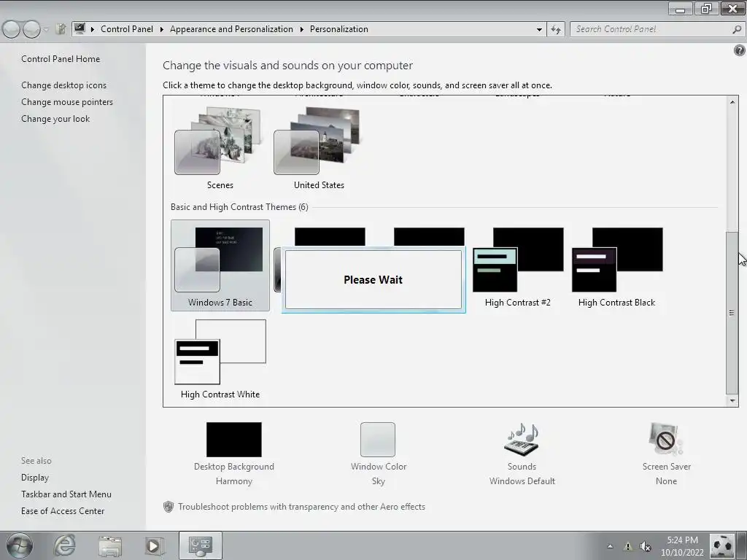Launch Internet Explorer from taskbar

pos(65,545)
